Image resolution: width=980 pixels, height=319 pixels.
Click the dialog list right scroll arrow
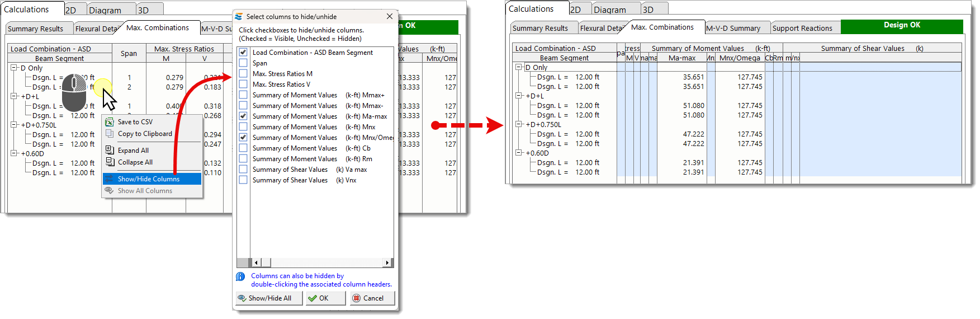point(387,262)
